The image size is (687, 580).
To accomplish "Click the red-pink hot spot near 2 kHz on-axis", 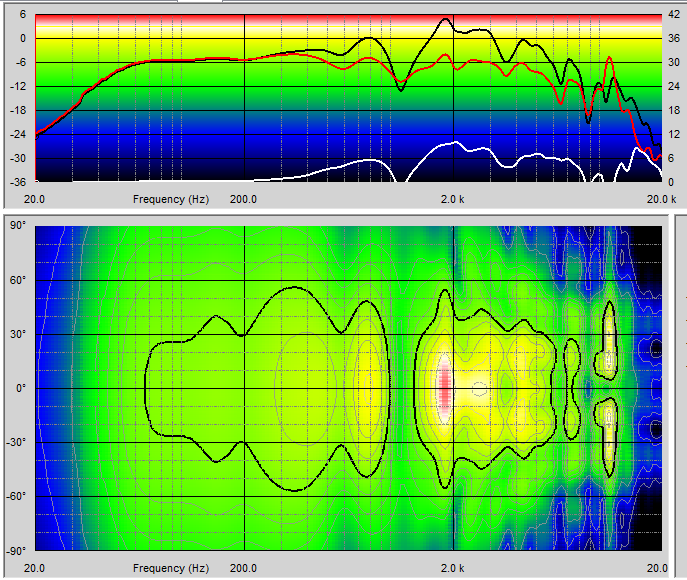I will coord(445,387).
